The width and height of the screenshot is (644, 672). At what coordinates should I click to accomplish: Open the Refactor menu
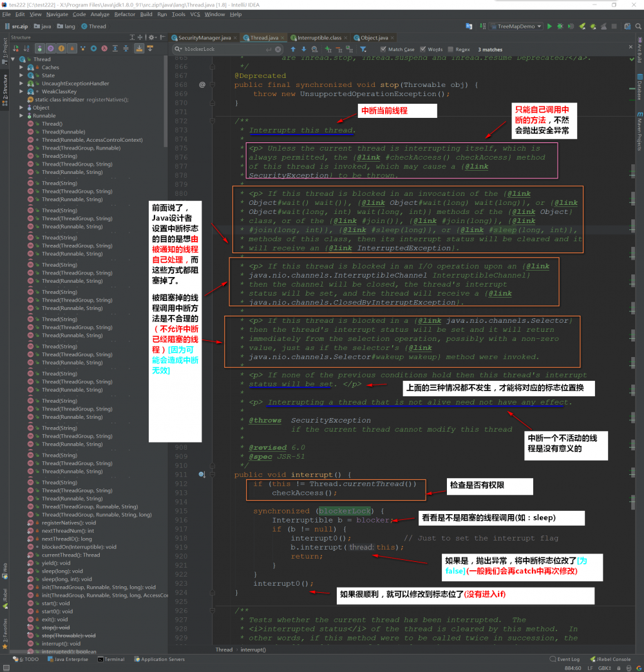click(124, 14)
